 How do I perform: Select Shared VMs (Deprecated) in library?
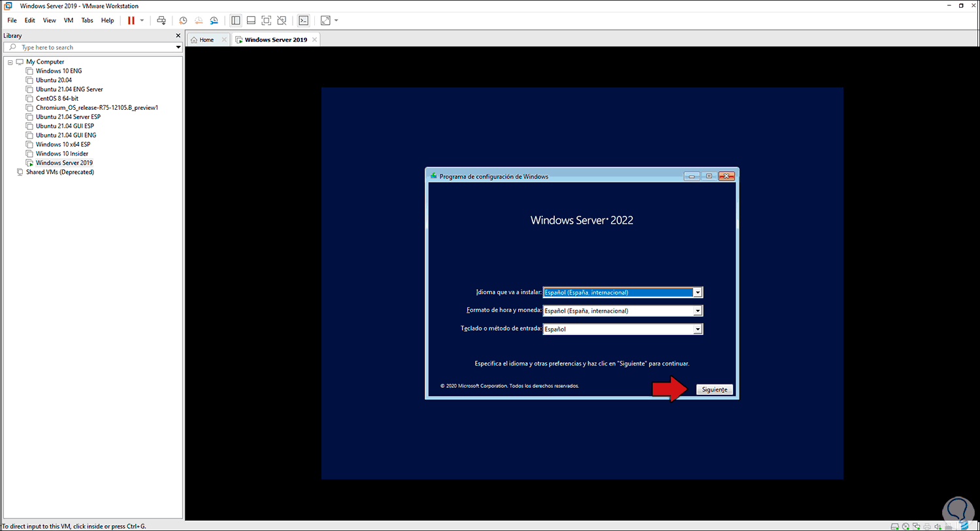(60, 172)
